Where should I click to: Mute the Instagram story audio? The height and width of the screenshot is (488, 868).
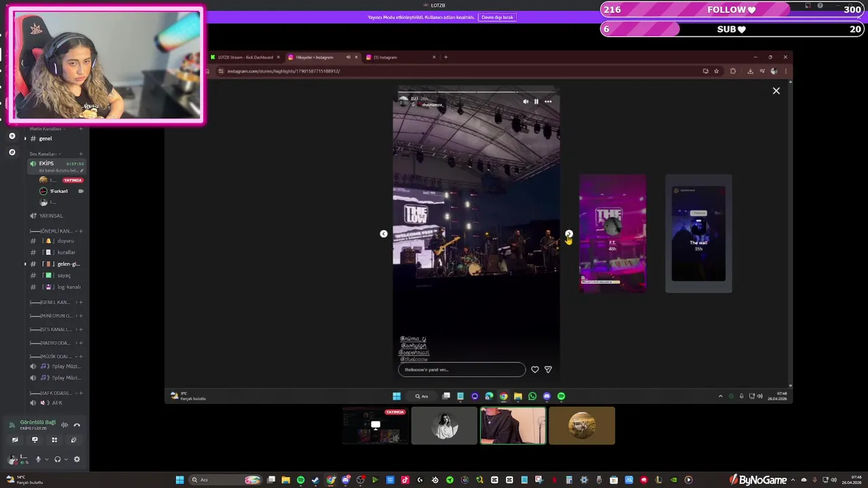(526, 102)
